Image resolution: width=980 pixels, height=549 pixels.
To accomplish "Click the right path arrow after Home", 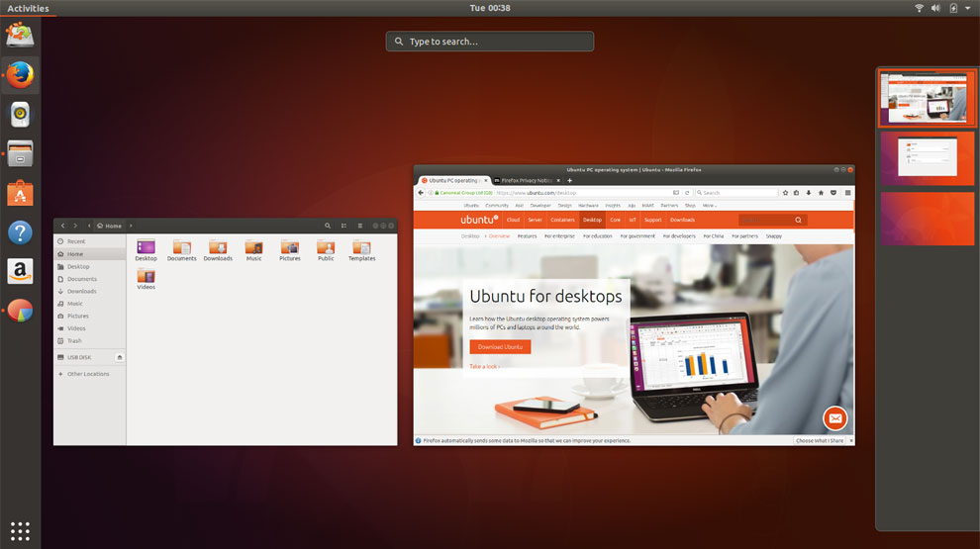I will pos(131,226).
